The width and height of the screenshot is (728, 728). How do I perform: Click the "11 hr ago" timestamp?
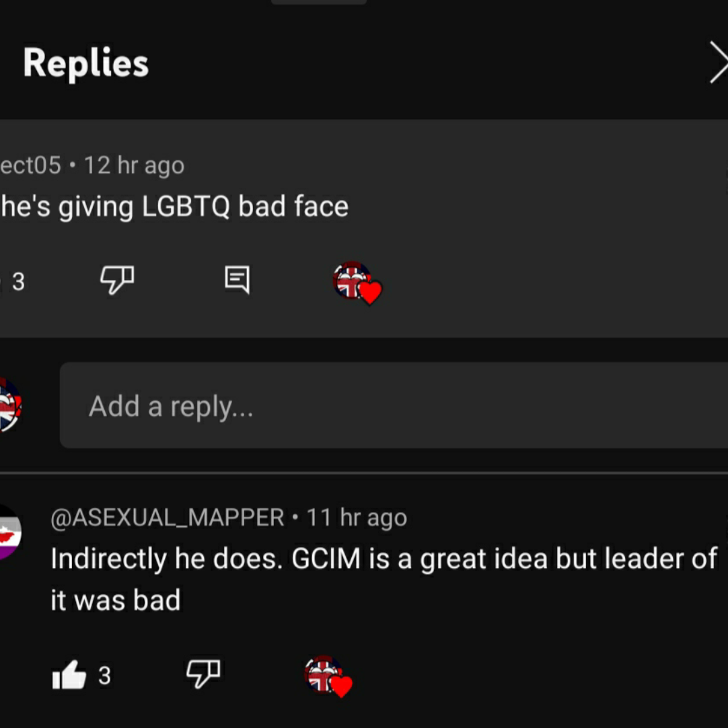click(x=357, y=517)
